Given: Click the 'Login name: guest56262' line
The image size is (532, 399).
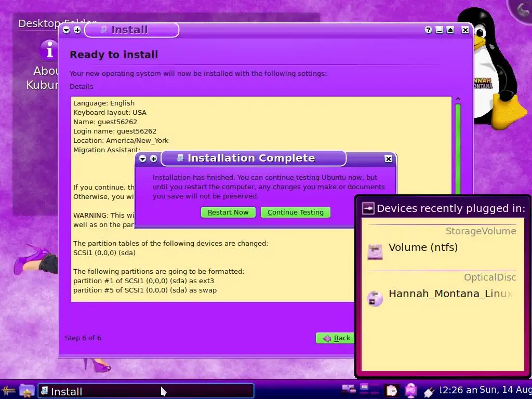Looking at the screenshot, I should 115,131.
